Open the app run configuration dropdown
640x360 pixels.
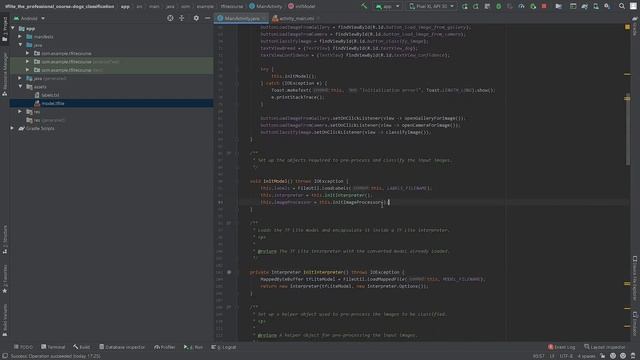coord(387,7)
